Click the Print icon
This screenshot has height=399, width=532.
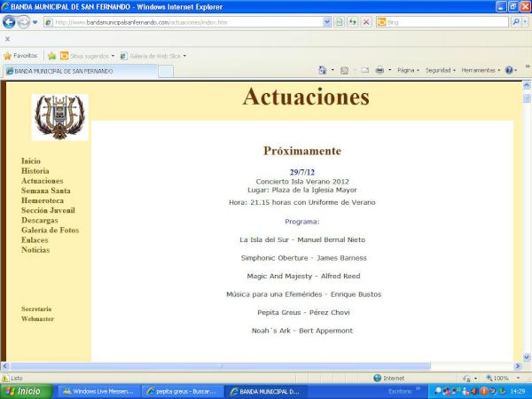pyautogui.click(x=379, y=70)
